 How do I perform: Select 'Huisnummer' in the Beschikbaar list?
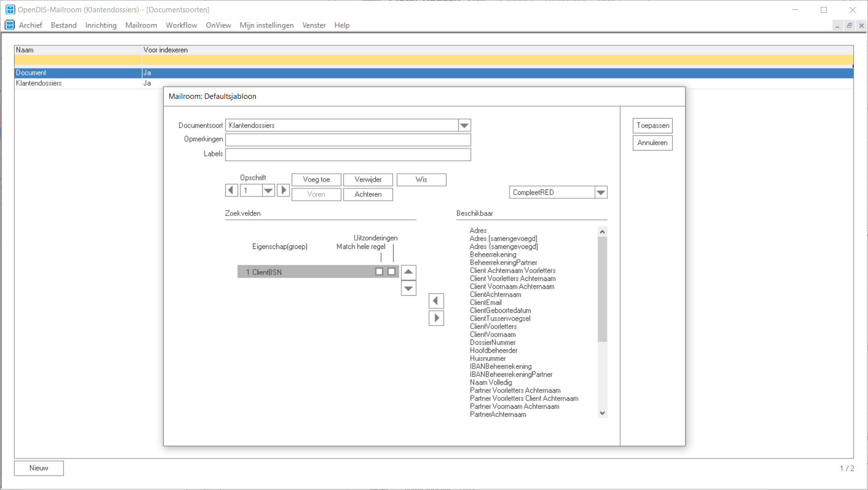(x=487, y=358)
